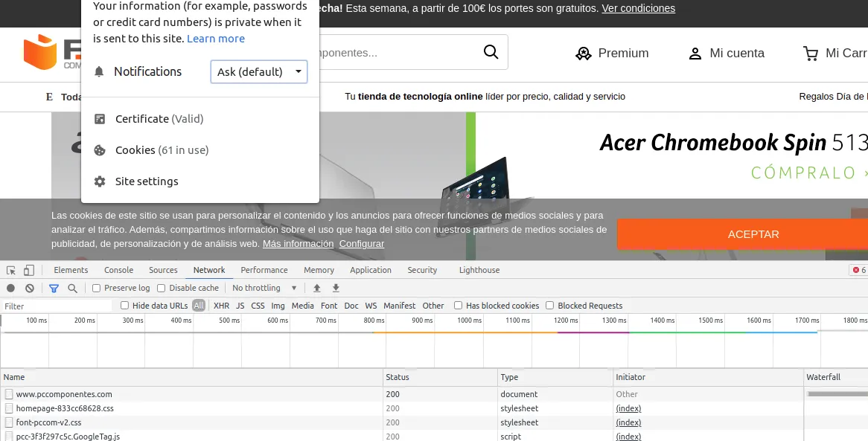The height and width of the screenshot is (441, 868).
Task: Switch to the Performance tab
Action: point(264,270)
